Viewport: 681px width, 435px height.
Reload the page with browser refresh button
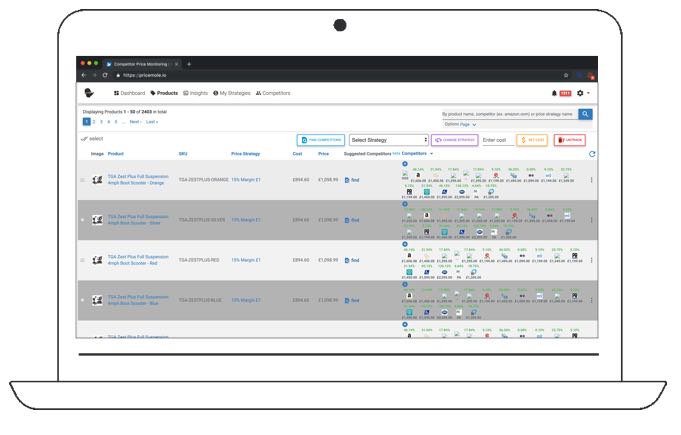(x=105, y=75)
